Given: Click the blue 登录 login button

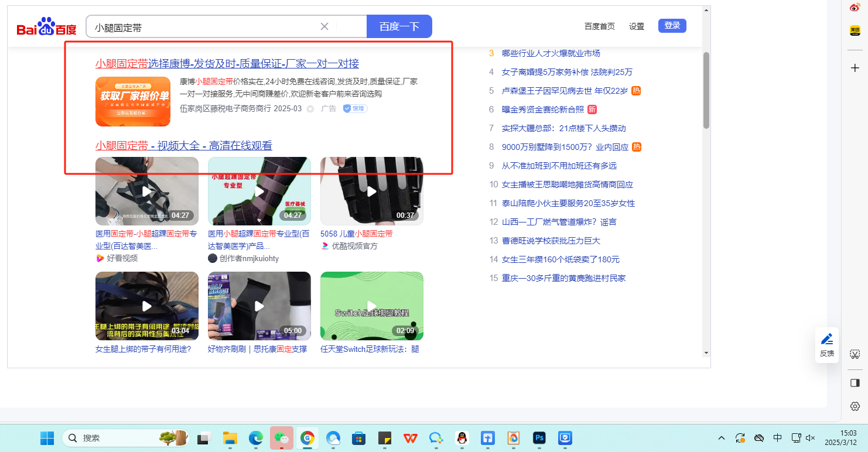Looking at the screenshot, I should [x=672, y=26].
